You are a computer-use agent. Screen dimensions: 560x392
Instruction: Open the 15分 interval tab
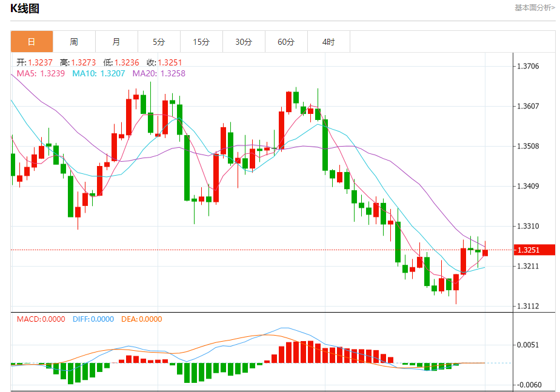[201, 42]
